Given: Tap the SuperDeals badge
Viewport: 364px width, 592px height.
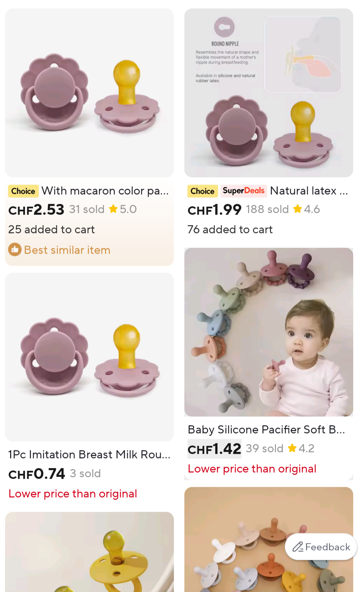Looking at the screenshot, I should [x=243, y=191].
